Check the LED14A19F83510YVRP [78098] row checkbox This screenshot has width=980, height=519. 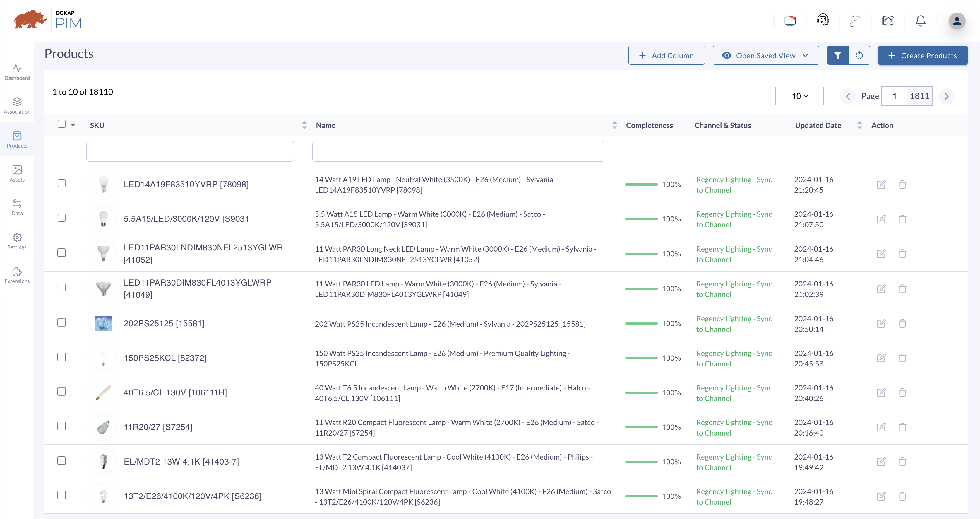click(62, 184)
